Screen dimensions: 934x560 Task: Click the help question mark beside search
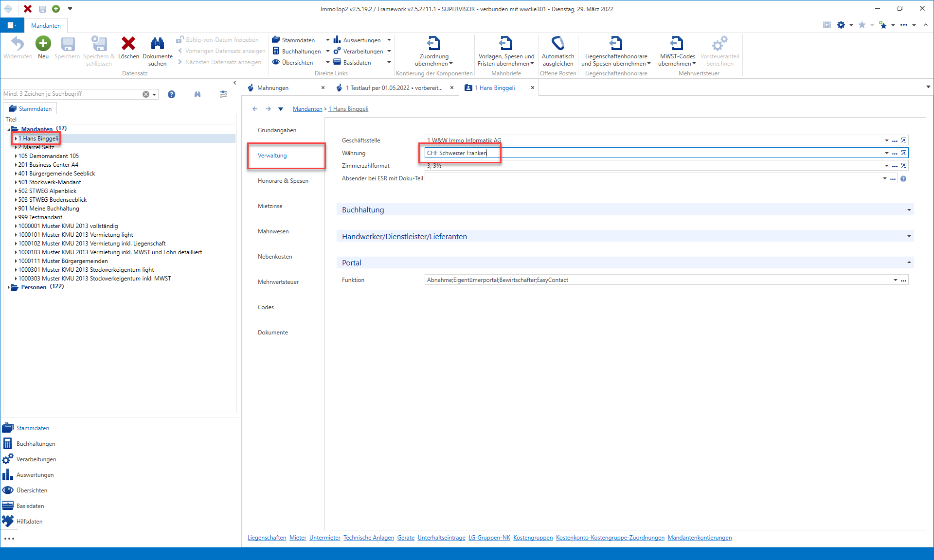coord(172,94)
